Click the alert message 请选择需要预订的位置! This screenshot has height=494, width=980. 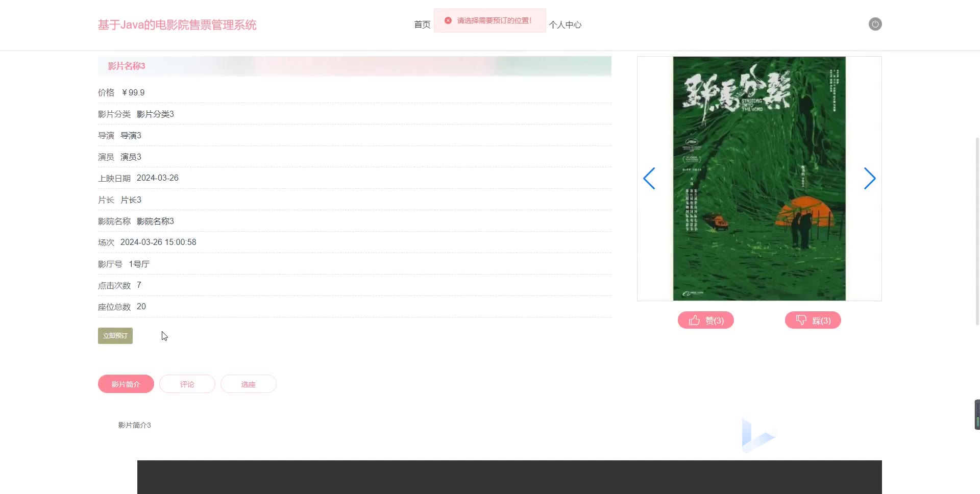[x=494, y=20]
